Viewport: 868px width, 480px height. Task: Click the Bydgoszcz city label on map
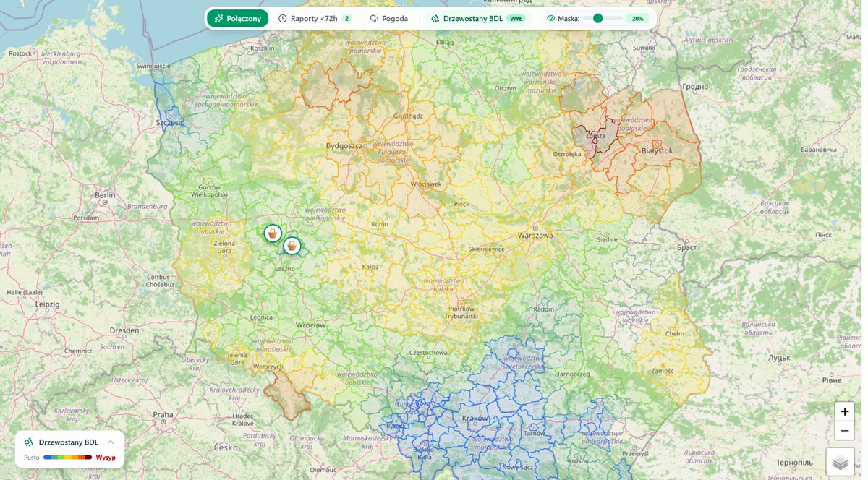coord(344,145)
